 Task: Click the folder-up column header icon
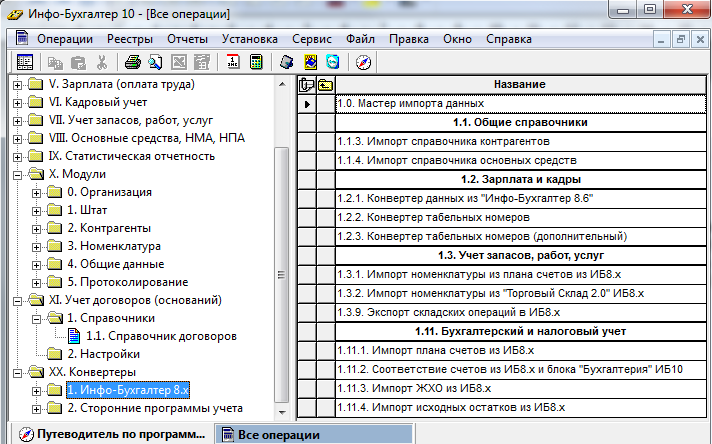326,85
